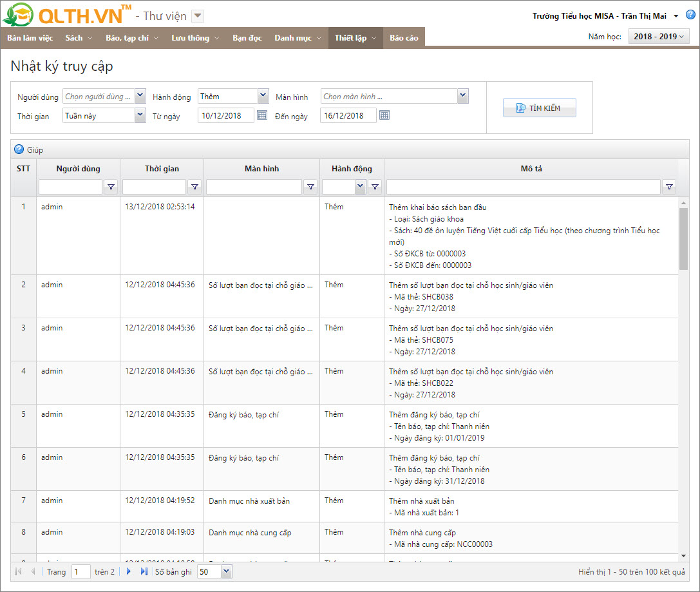This screenshot has height=592, width=700.
Task: Click the page number input field
Action: 80,571
